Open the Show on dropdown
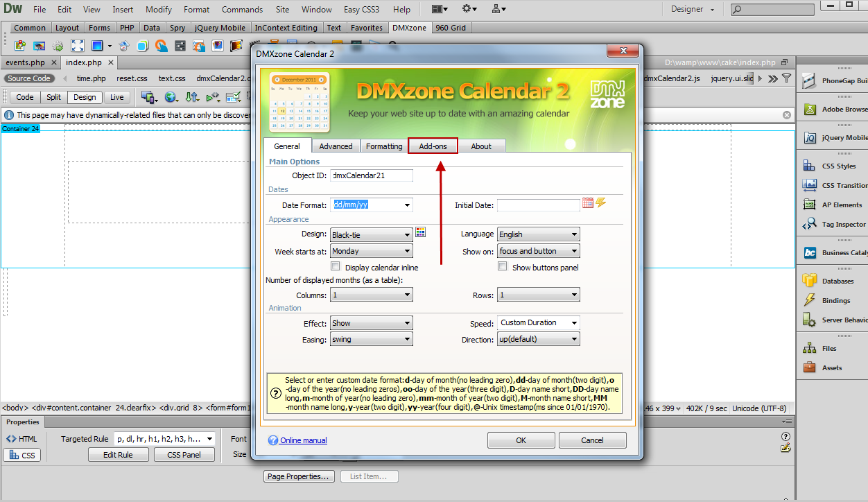The height and width of the screenshot is (502, 868). click(539, 251)
